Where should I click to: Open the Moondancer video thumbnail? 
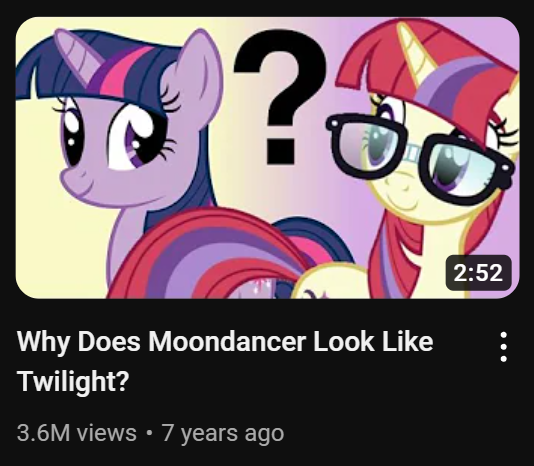(267, 158)
